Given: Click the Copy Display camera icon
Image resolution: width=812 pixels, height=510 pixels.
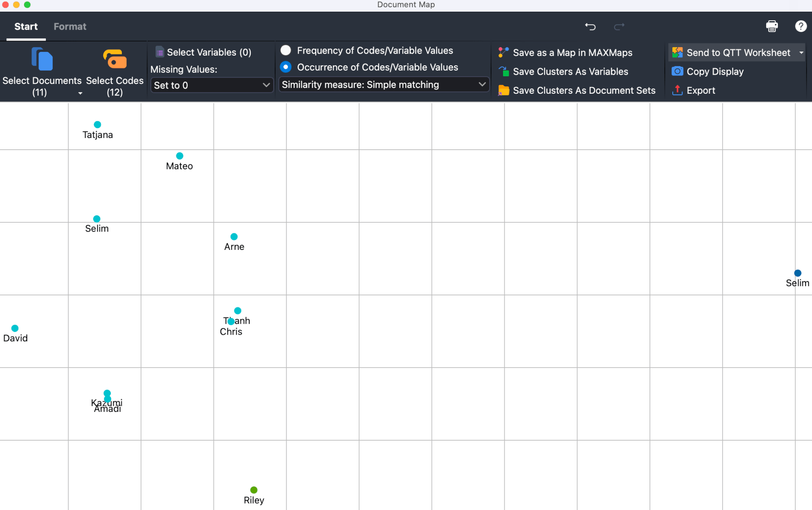Looking at the screenshot, I should pos(677,71).
